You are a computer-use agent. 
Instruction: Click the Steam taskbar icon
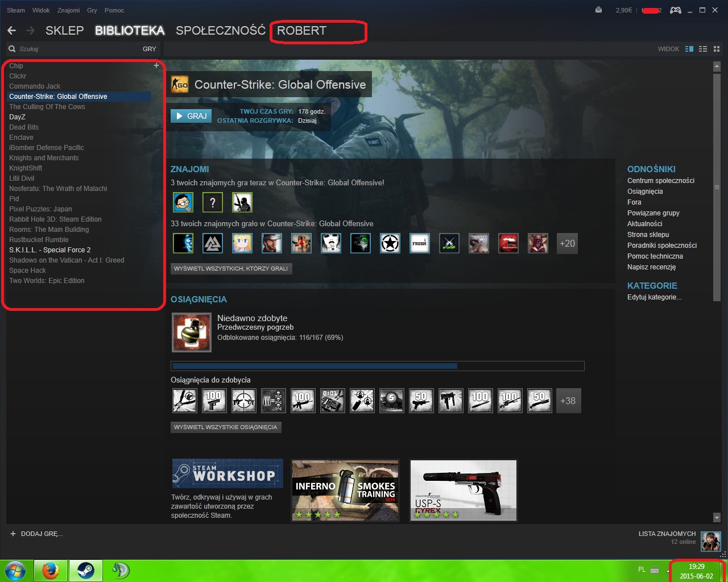86,571
